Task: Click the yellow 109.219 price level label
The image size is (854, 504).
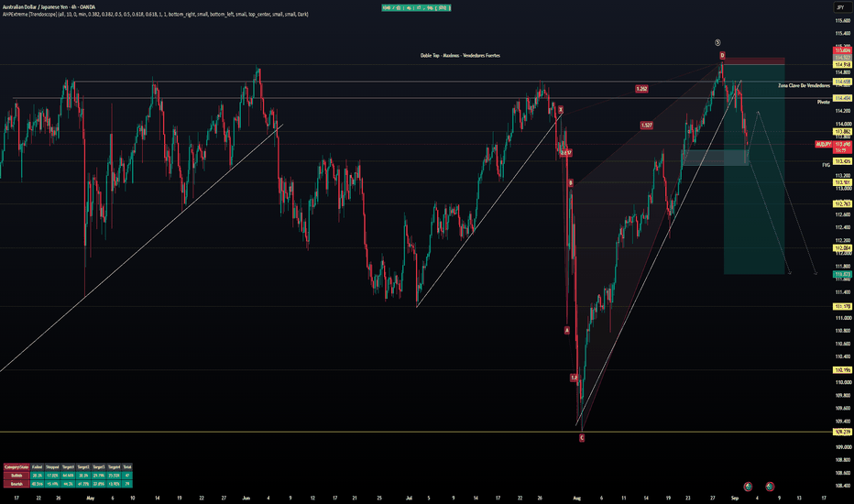Action: [x=843, y=433]
